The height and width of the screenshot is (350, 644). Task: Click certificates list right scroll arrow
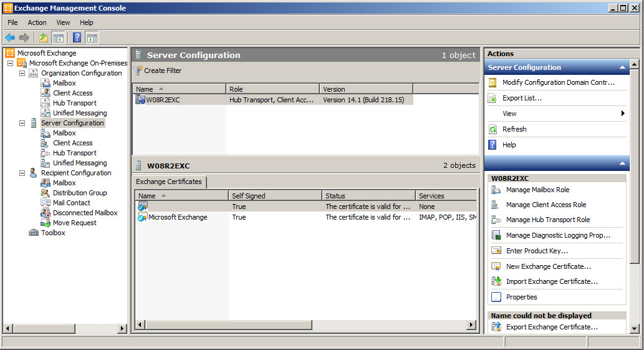[x=471, y=325]
